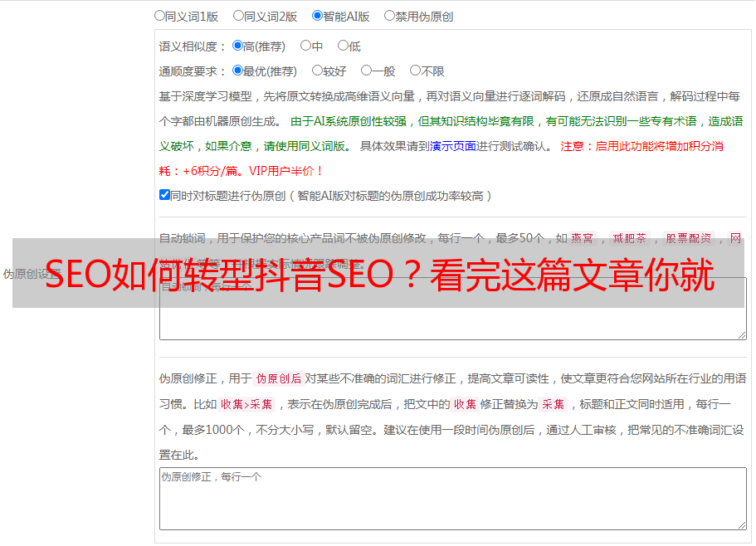The width and height of the screenshot is (756, 546).
Task: Set 通顺度要求 to 最优(推荐)
Action: click(237, 71)
